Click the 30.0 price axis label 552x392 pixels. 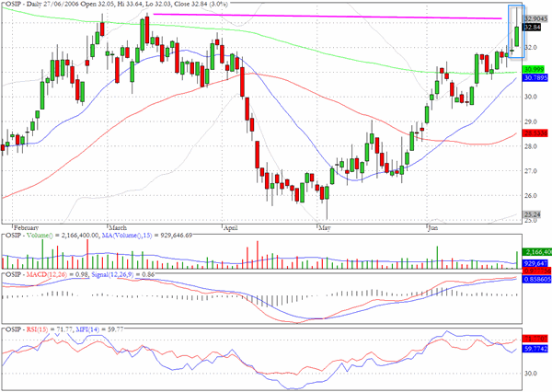[x=530, y=97]
